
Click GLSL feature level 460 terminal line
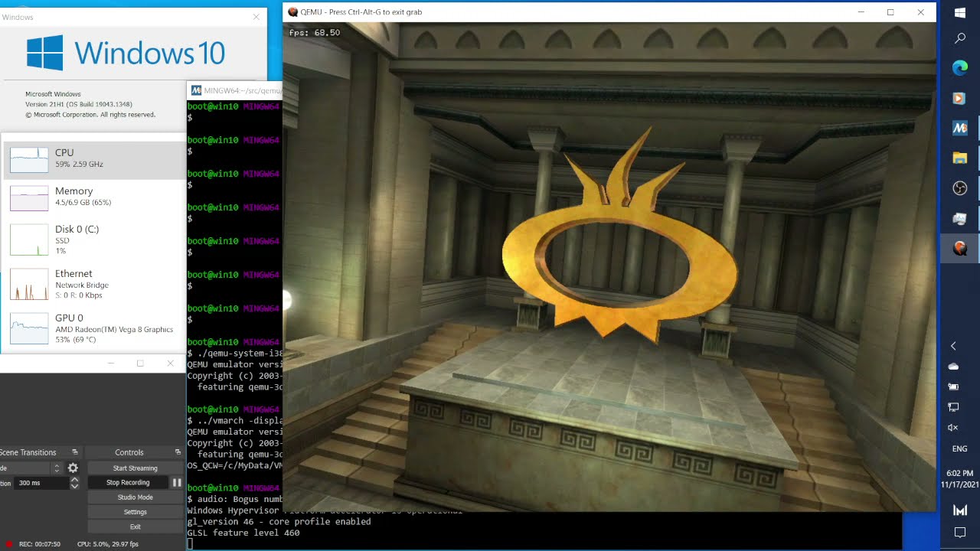coord(243,533)
